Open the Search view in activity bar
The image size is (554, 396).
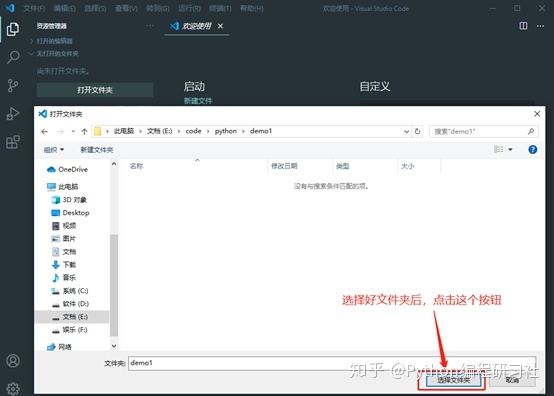coord(13,57)
